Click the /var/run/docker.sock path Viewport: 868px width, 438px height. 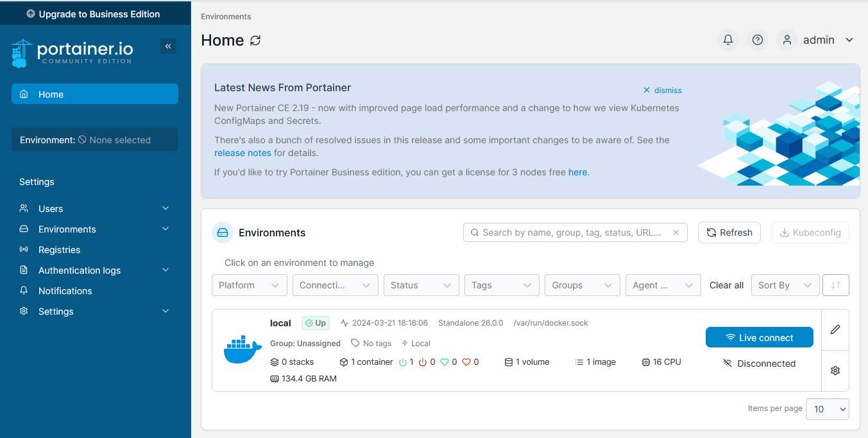pos(551,323)
